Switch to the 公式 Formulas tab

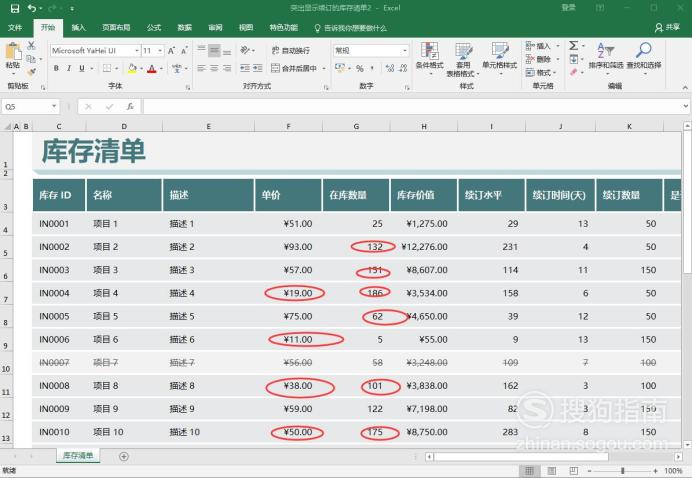(x=154, y=27)
